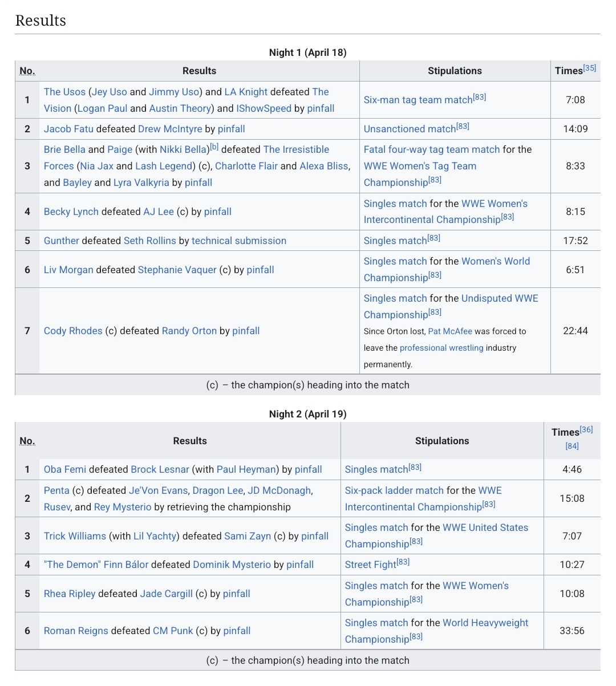Open the Stephanie Vaquer link

[177, 270]
